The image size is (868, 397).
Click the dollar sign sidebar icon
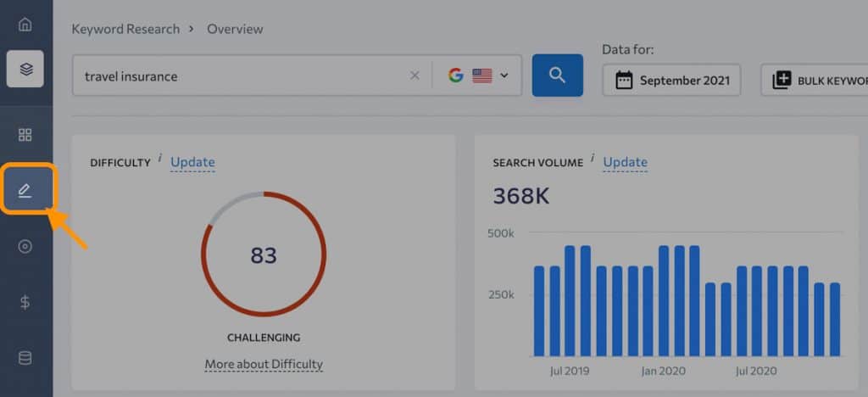point(25,302)
